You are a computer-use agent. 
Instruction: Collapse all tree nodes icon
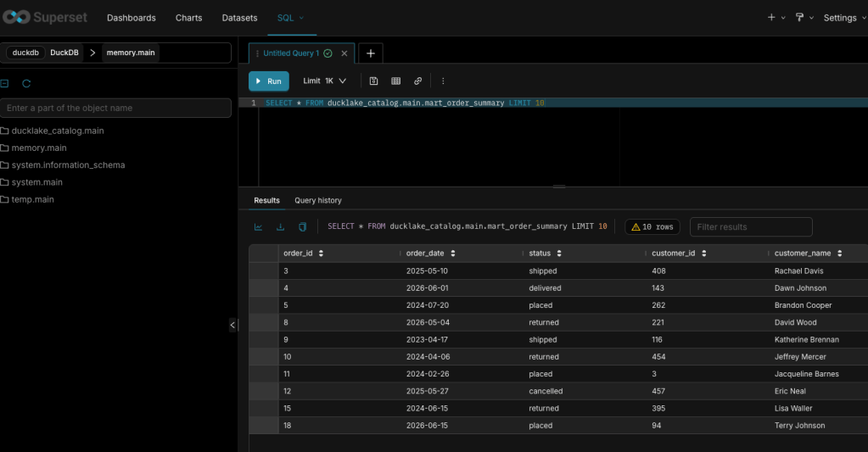pos(4,84)
